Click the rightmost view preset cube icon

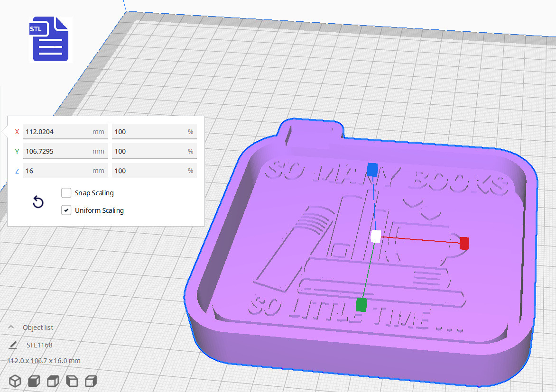tap(91, 381)
